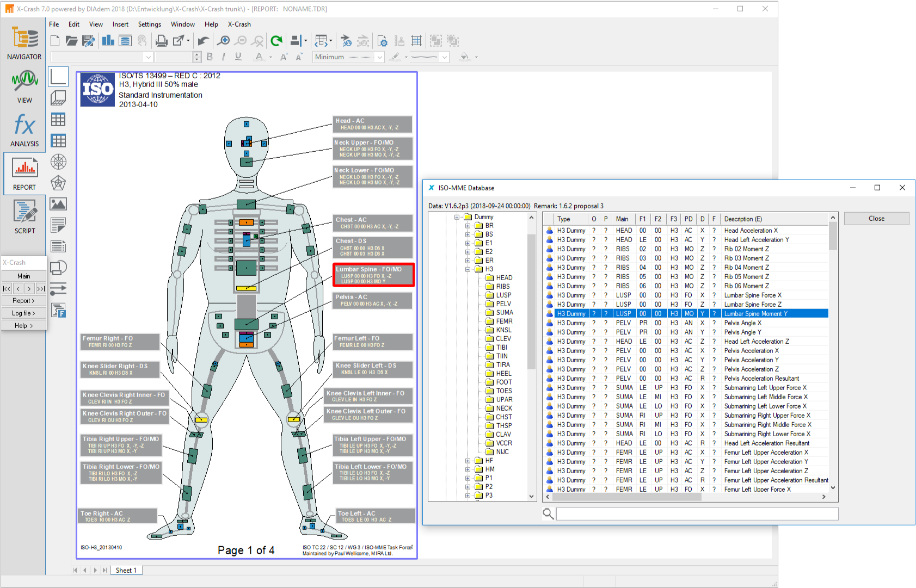Expand the BR folder in database tree
This screenshot has height=588, width=916.
click(x=468, y=226)
